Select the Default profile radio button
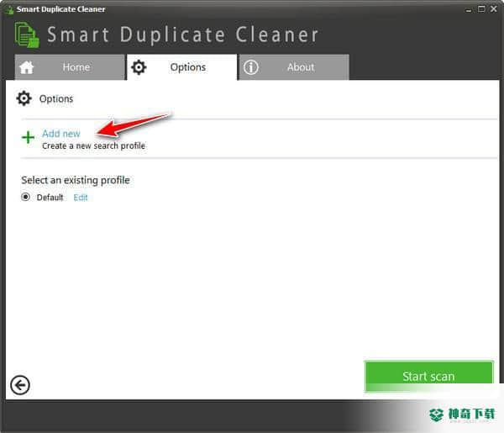 [26, 197]
